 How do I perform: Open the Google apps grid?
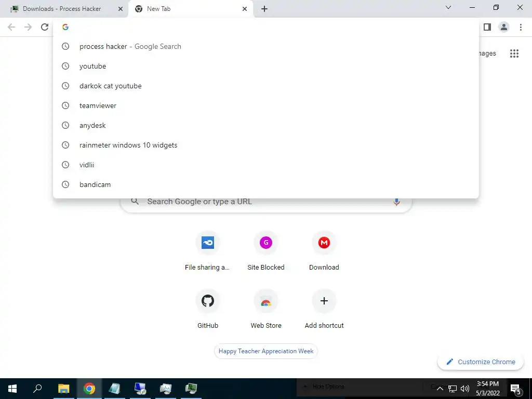(x=514, y=54)
